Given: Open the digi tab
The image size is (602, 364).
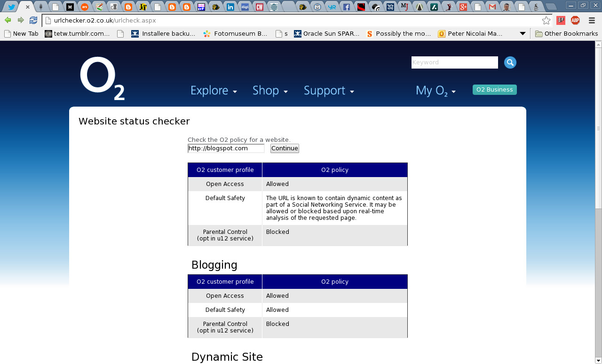Looking at the screenshot, I should (x=245, y=7).
